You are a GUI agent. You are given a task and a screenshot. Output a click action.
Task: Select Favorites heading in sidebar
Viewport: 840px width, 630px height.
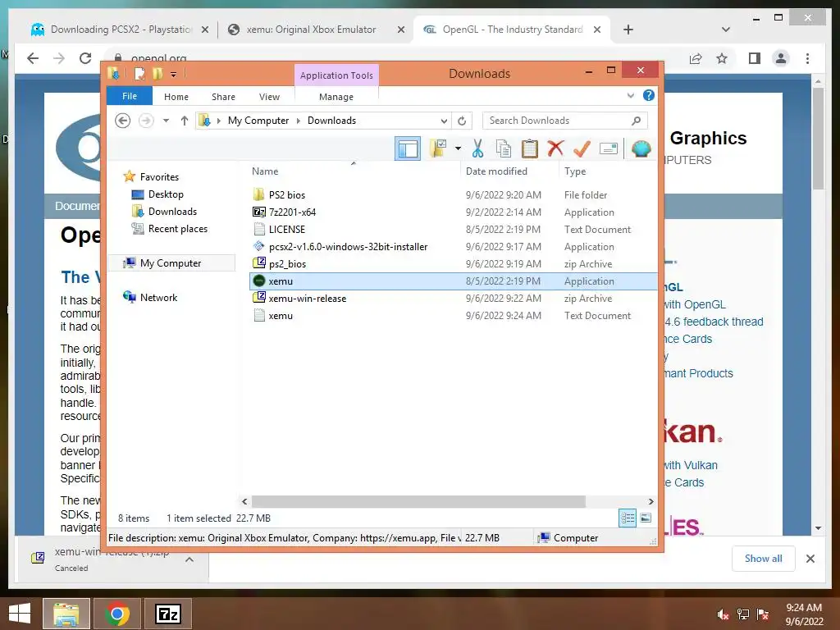tap(159, 177)
